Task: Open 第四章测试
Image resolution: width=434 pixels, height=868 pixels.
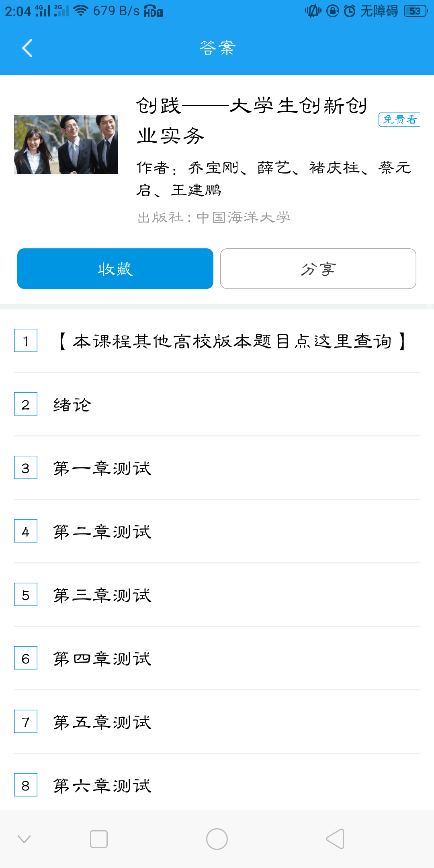Action: pos(217,658)
